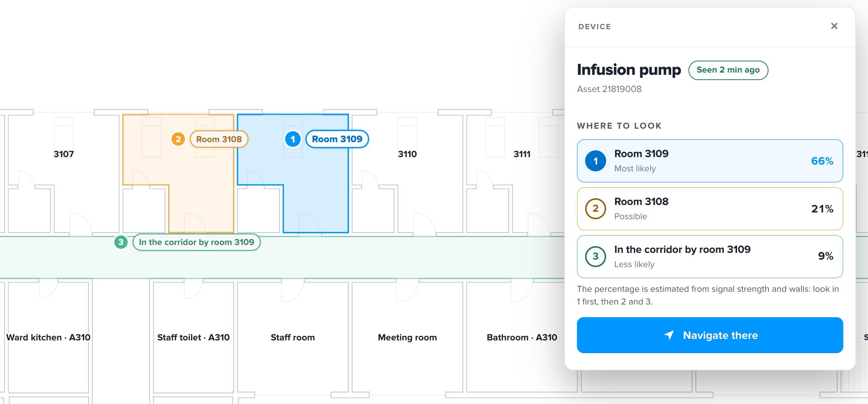The image size is (868, 404).
Task: Click 'Possible' subtitle under Room 3108
Action: [630, 217]
